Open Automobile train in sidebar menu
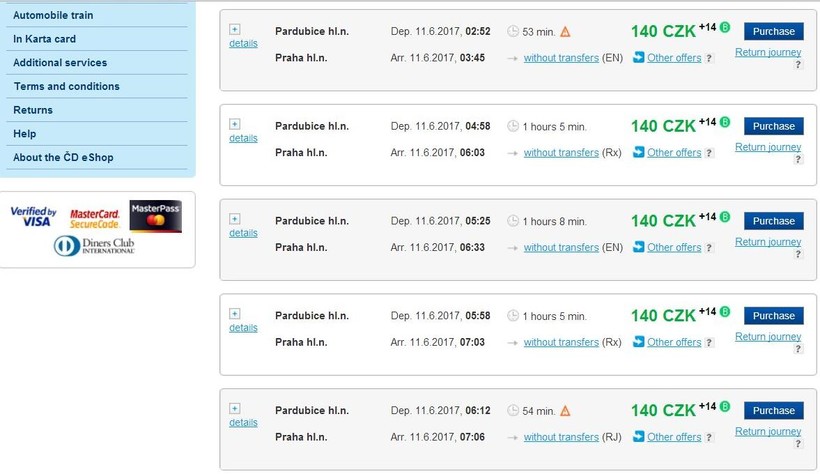The width and height of the screenshot is (820, 474). coord(53,15)
